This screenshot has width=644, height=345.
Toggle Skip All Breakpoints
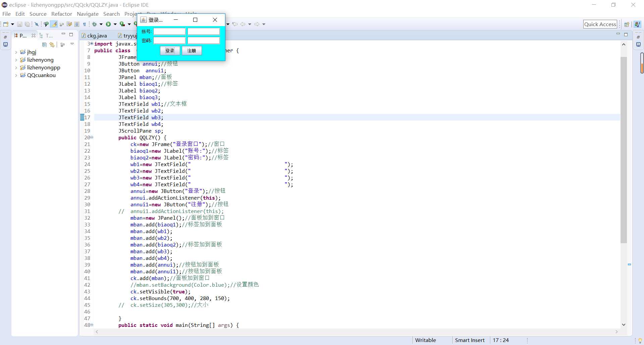point(37,24)
